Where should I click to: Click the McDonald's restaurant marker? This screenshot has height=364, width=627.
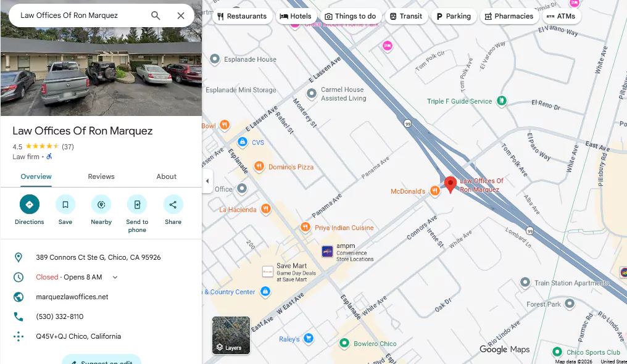coord(435,191)
